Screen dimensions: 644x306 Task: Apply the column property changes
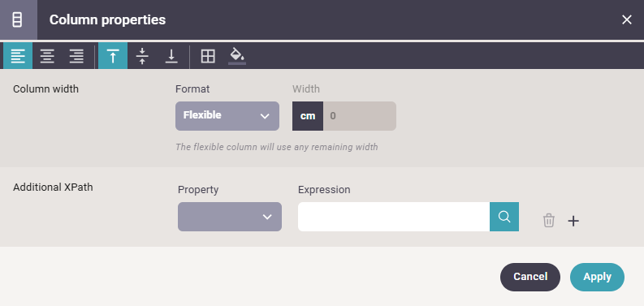597,277
